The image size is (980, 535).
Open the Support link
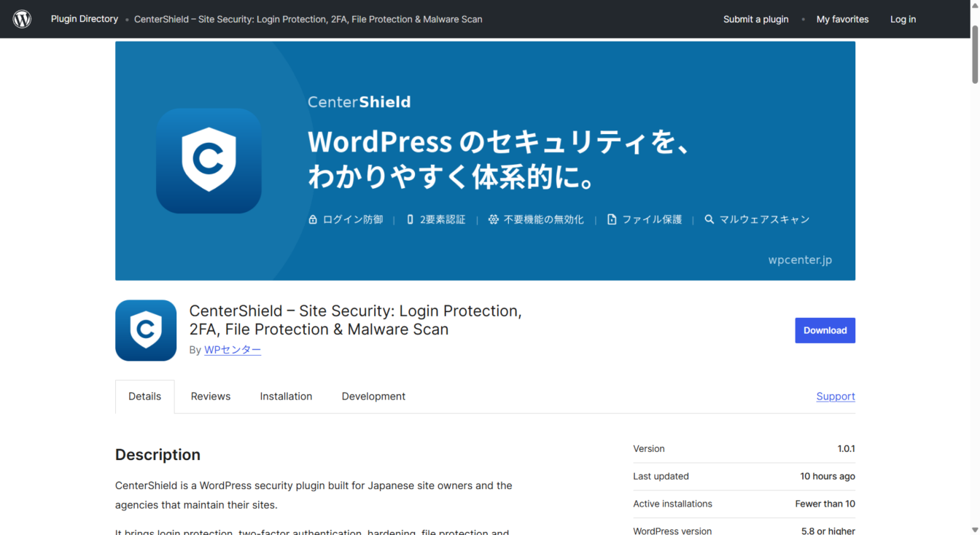click(836, 397)
